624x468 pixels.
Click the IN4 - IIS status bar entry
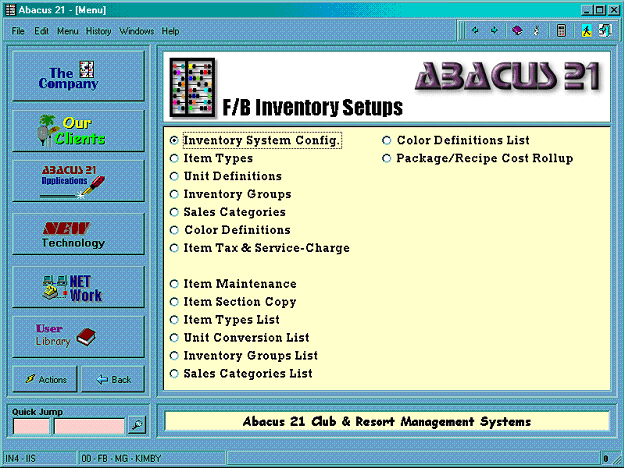pos(39,458)
